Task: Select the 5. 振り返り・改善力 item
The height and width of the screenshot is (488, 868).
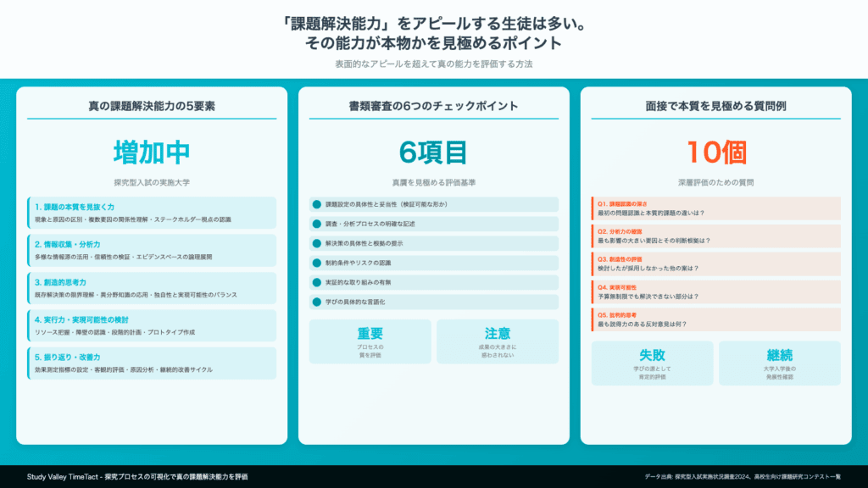Action: point(152,363)
